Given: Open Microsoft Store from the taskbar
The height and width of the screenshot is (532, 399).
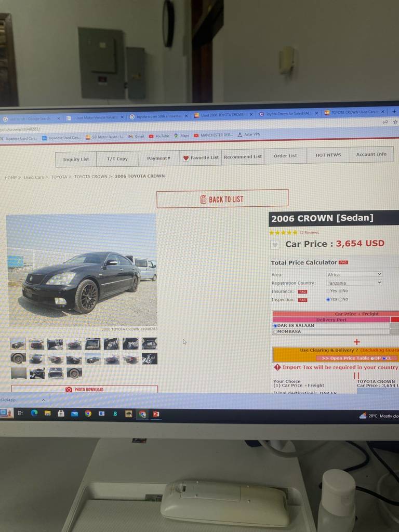Looking at the screenshot, I should point(61,413).
